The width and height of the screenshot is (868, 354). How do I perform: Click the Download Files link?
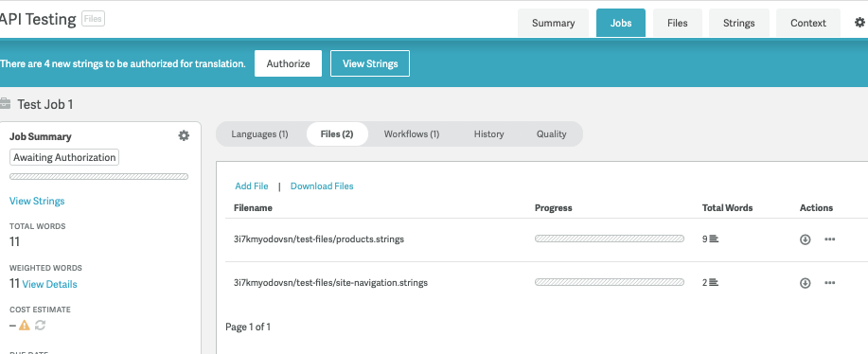322,186
